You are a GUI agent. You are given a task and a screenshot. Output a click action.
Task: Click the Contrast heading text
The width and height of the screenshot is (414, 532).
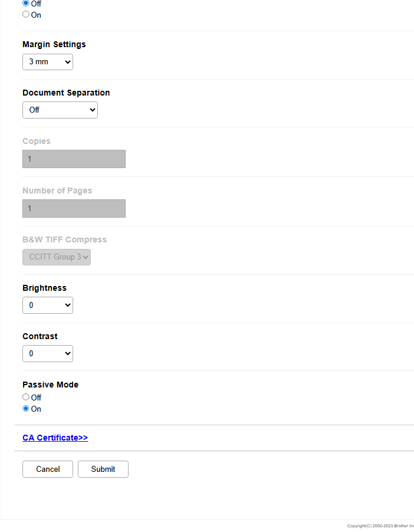pyautogui.click(x=40, y=336)
